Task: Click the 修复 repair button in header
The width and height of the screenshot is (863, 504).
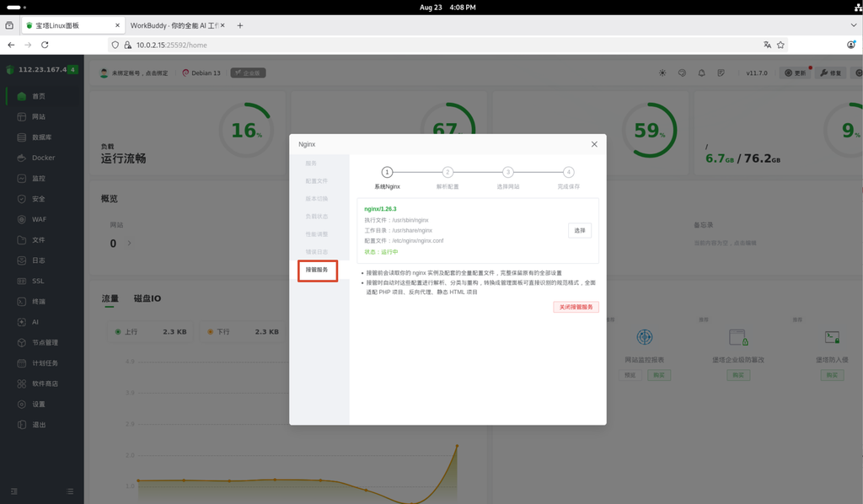Action: click(x=831, y=73)
